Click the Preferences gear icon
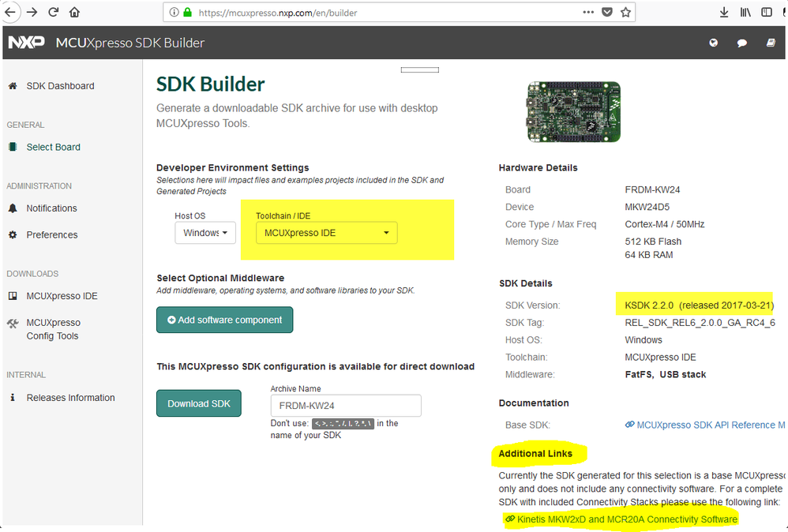Viewport: 788px width, 532px height. [13, 234]
